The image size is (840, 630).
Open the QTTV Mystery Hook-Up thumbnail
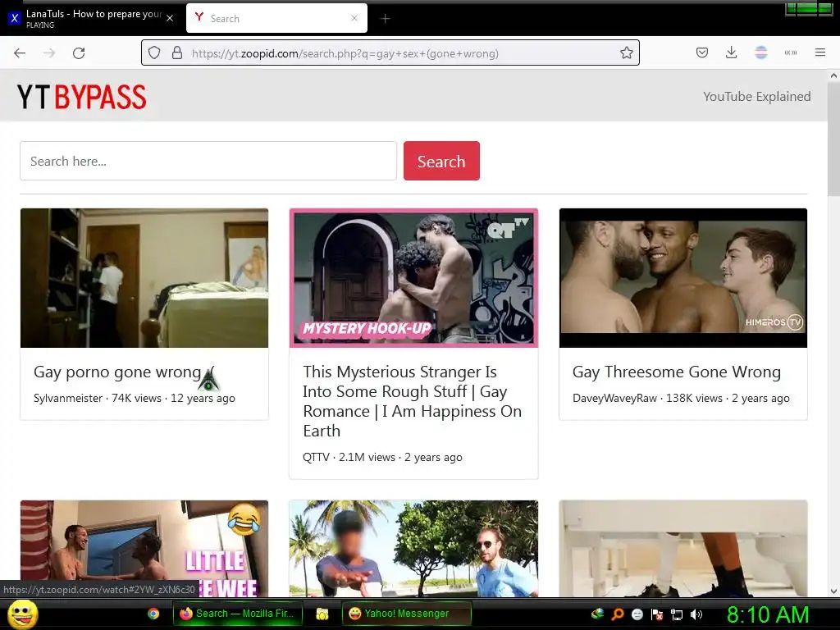point(413,278)
